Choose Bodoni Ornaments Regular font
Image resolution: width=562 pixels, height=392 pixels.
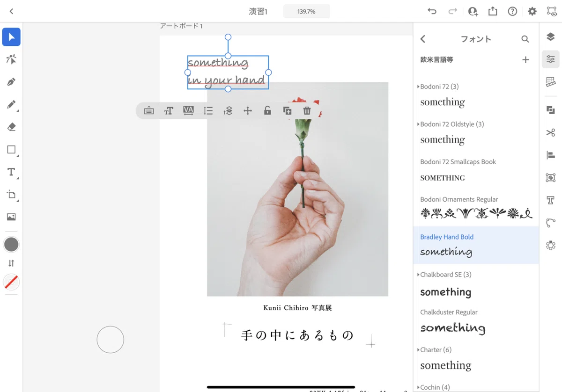pyautogui.click(x=476, y=208)
